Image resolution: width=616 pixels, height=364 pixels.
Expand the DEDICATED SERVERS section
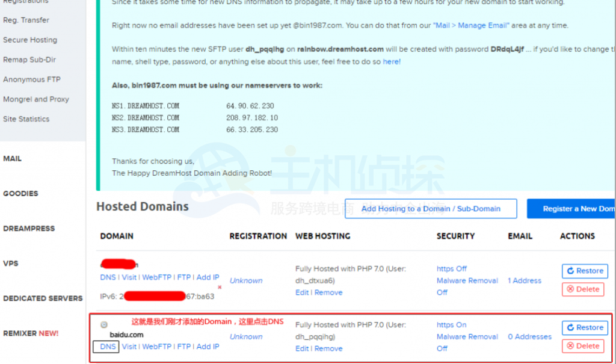[43, 298]
